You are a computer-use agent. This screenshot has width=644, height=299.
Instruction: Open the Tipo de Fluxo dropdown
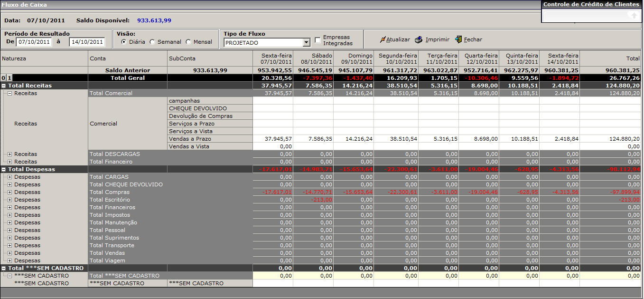[306, 42]
